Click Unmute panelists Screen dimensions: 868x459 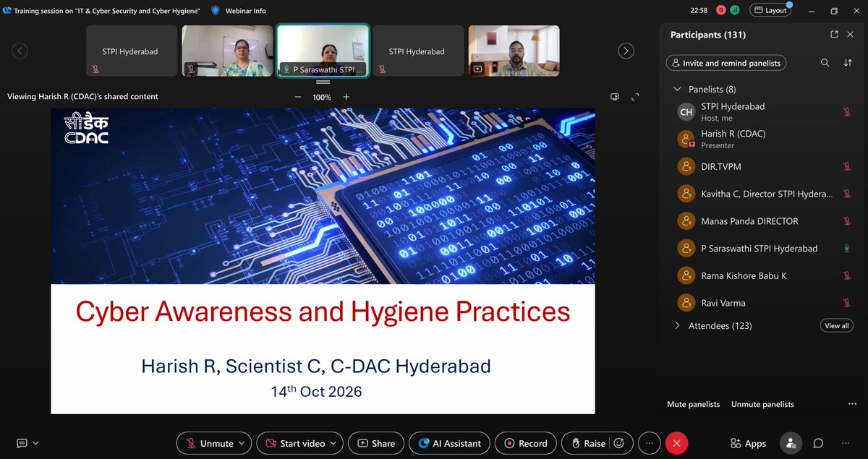coord(762,404)
